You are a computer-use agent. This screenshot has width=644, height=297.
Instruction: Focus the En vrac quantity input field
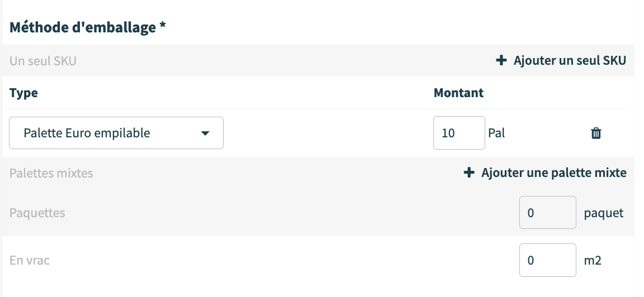[548, 260]
